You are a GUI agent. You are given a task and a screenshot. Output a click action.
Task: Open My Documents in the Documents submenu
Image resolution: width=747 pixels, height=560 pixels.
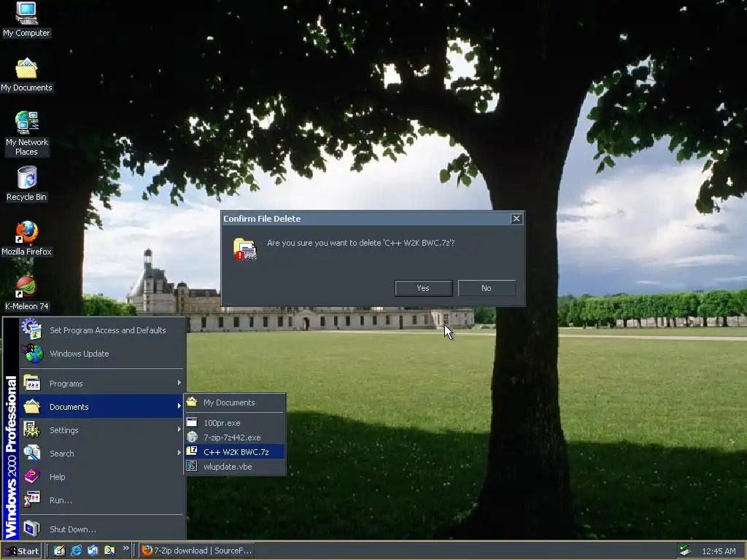coord(235,402)
